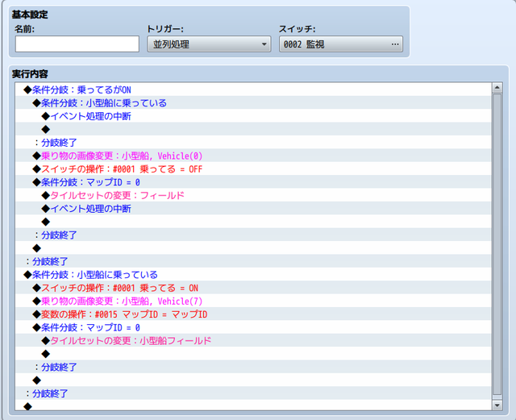Open the トリガー dropdown showing 並列処理
This screenshot has height=420, width=516.
(x=209, y=44)
